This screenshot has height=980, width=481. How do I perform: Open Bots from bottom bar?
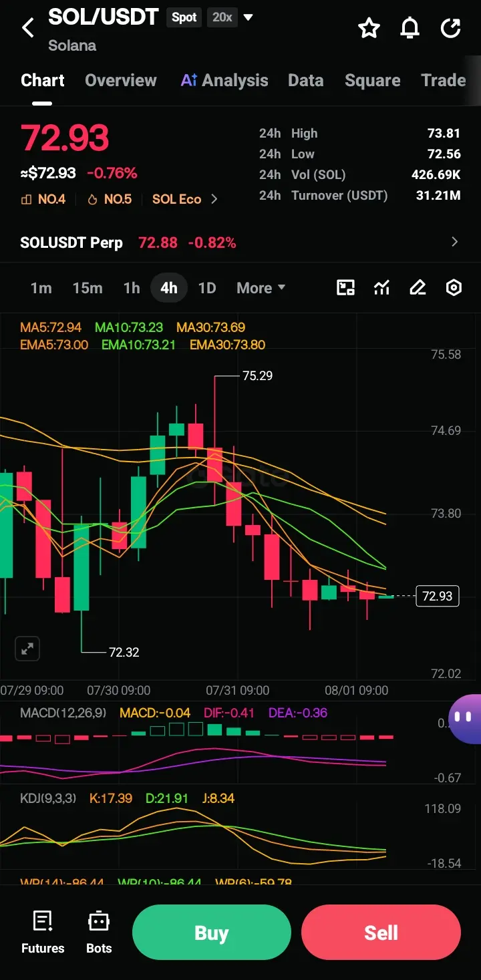click(x=99, y=933)
